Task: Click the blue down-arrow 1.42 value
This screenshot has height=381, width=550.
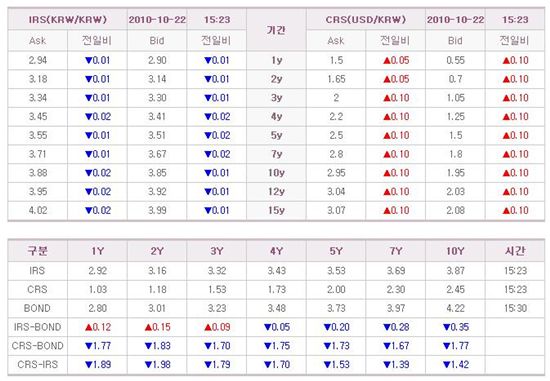Action: [456, 365]
